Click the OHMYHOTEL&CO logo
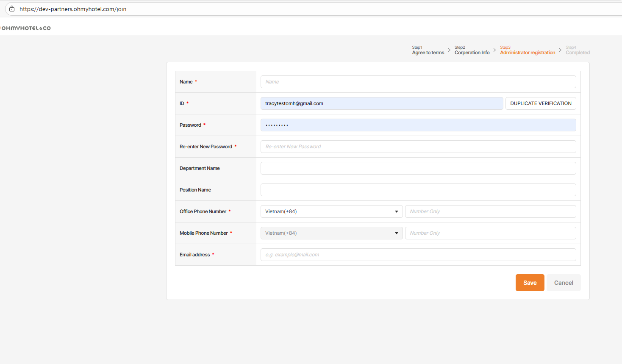This screenshot has height=364, width=622. pyautogui.click(x=26, y=28)
